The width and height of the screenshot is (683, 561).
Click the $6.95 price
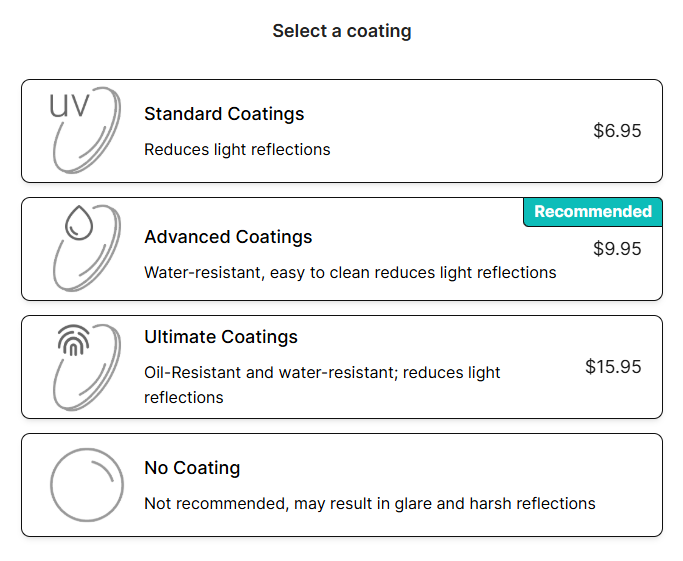coord(617,131)
